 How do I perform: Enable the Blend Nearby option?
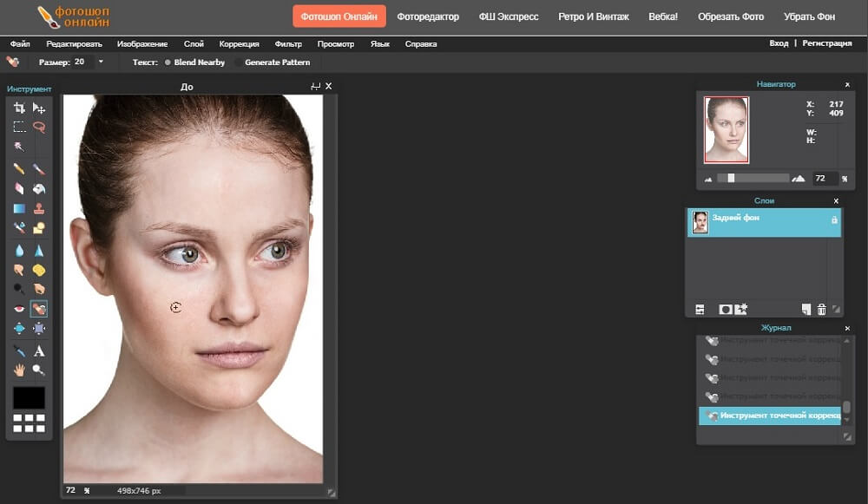(x=168, y=62)
